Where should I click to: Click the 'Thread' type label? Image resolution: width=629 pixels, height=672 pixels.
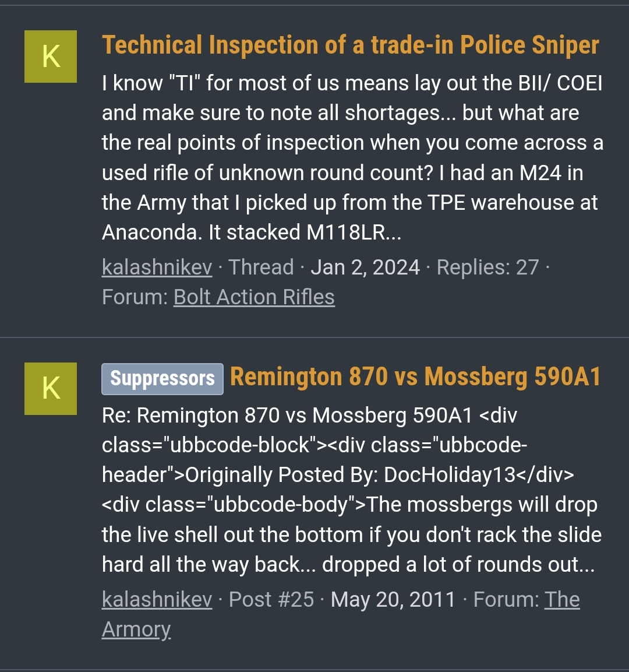[x=261, y=268]
